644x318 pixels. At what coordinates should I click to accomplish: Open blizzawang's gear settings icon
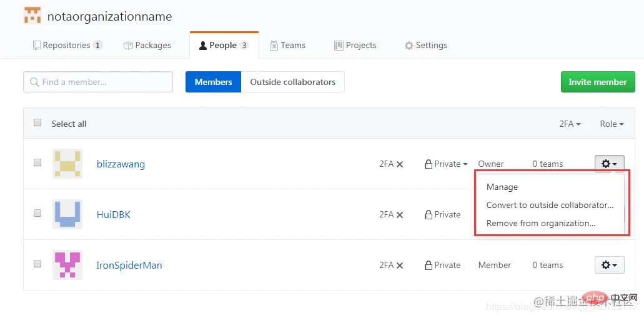click(608, 164)
